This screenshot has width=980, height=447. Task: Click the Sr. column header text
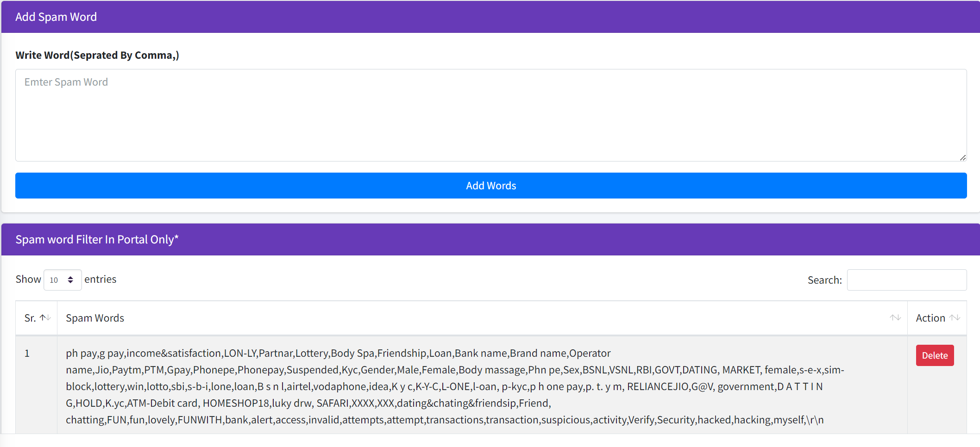pyautogui.click(x=30, y=318)
